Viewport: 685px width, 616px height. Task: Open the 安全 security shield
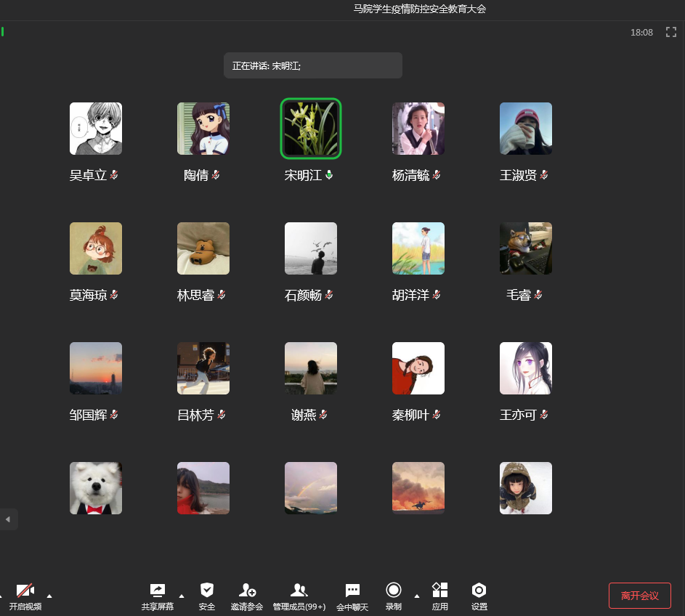[206, 596]
